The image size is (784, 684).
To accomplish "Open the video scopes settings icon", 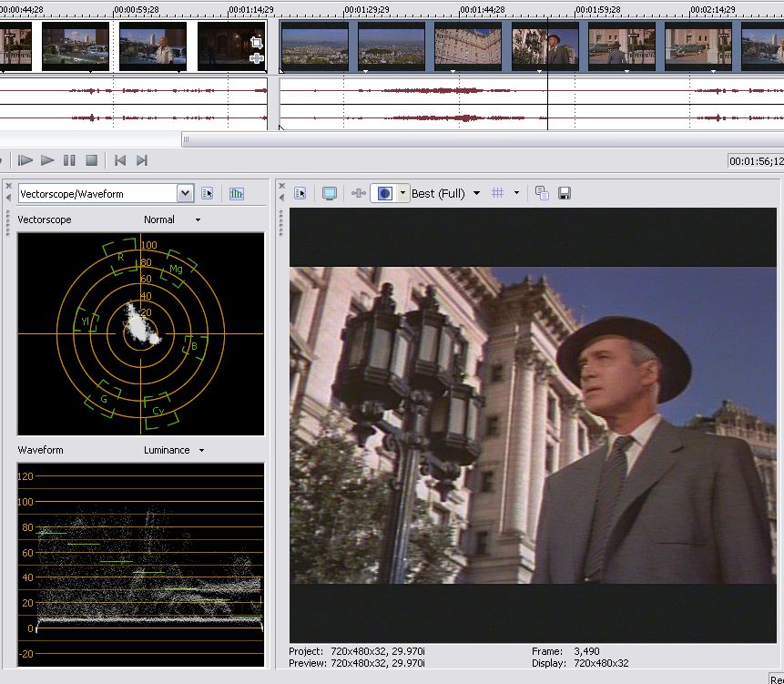I will pyautogui.click(x=207, y=193).
